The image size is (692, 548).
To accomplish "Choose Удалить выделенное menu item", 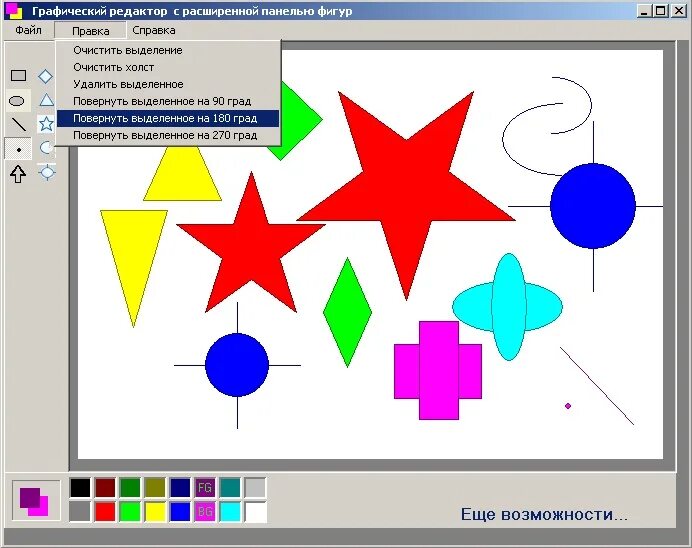I will point(168,84).
